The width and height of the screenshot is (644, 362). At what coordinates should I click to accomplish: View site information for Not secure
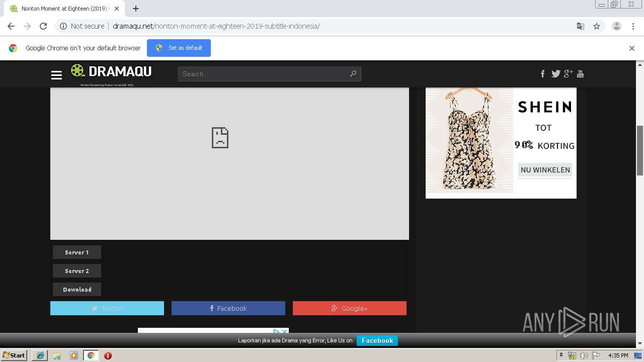pyautogui.click(x=82, y=26)
